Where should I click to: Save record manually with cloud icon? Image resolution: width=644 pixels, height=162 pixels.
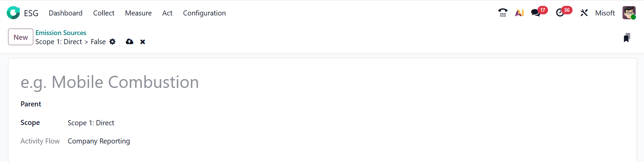(129, 42)
